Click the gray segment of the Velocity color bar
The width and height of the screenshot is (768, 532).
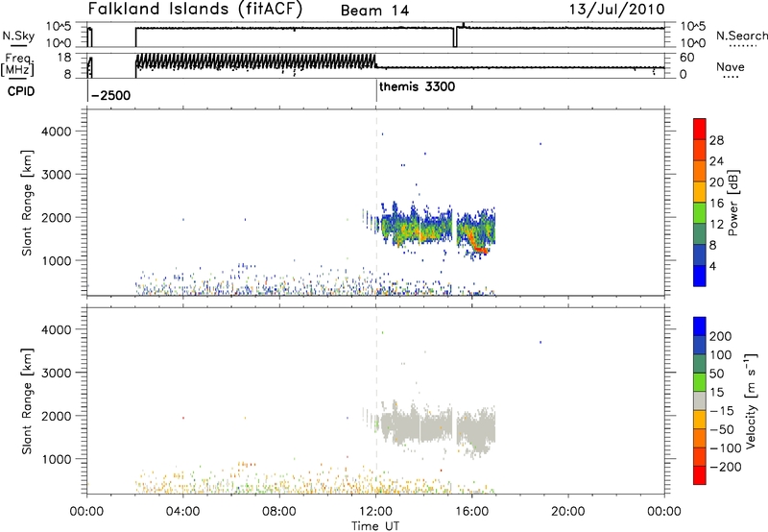coord(700,400)
